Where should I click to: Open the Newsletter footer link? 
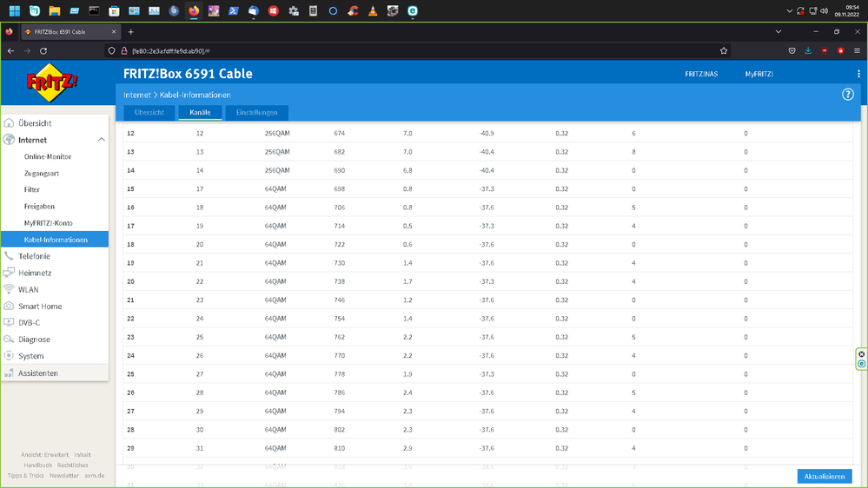click(x=64, y=476)
